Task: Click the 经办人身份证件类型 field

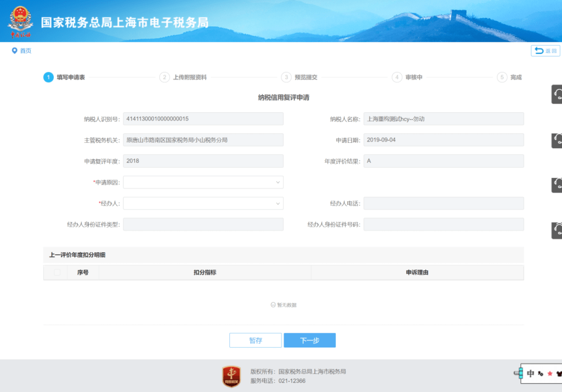Action: coord(203,225)
